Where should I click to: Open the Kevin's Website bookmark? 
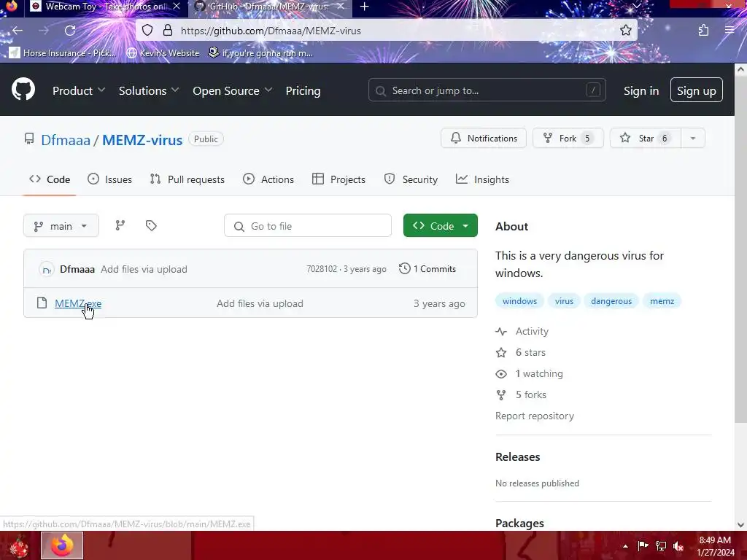[163, 52]
